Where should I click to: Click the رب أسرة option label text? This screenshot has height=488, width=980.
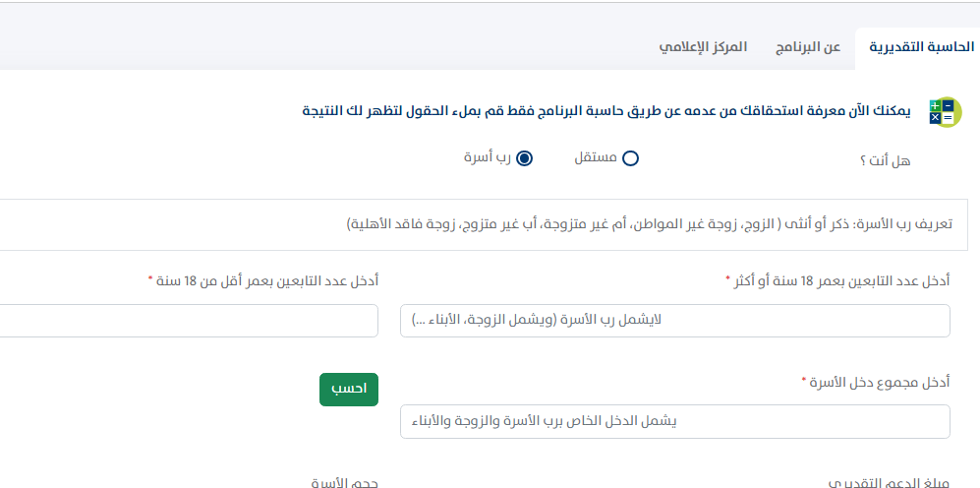tap(487, 157)
